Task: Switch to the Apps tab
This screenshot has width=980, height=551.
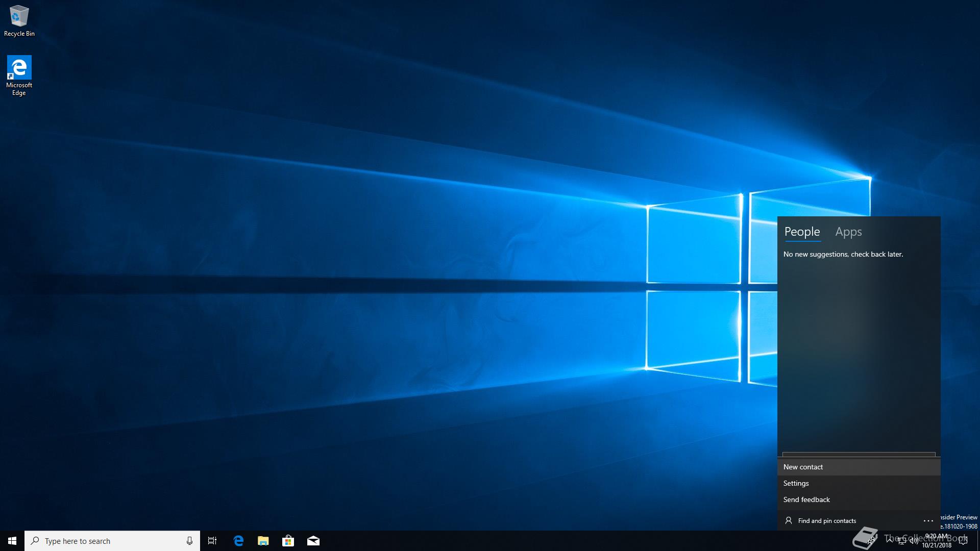Action: (x=848, y=232)
